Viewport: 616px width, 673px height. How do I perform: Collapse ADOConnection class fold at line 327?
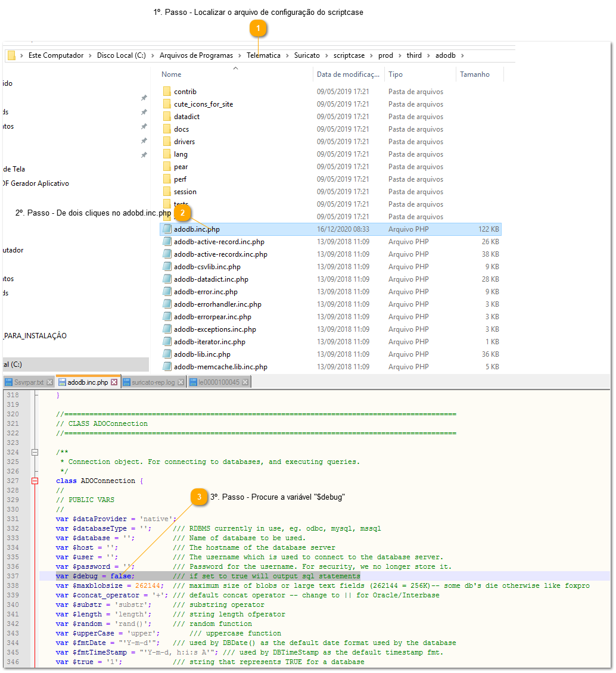[35, 481]
